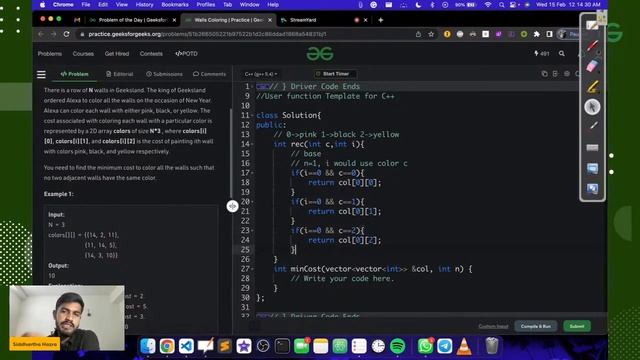
Task: Open the Apple menu
Action: [42, 4]
